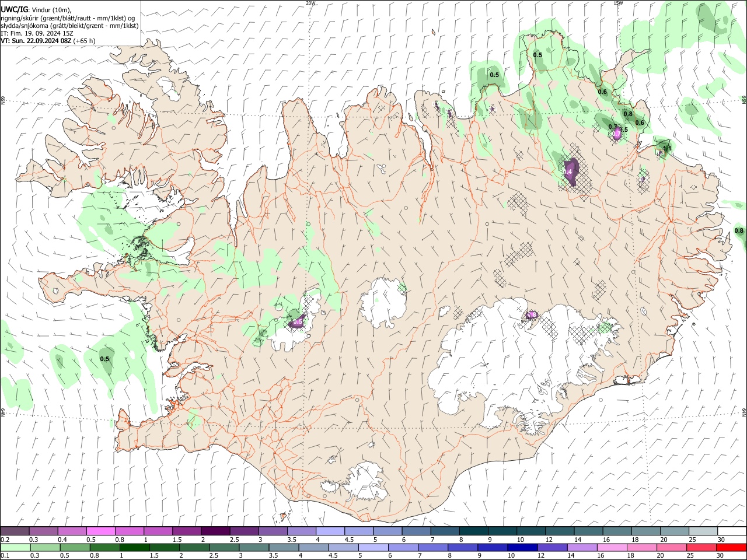
Task: Click the pale pink swatch labeled 16 in the rain scale
Action: coord(612,547)
